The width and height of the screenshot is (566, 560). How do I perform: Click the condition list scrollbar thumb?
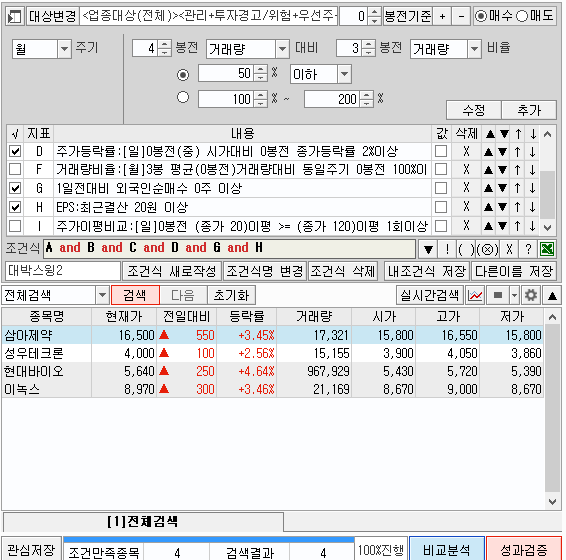(547, 195)
